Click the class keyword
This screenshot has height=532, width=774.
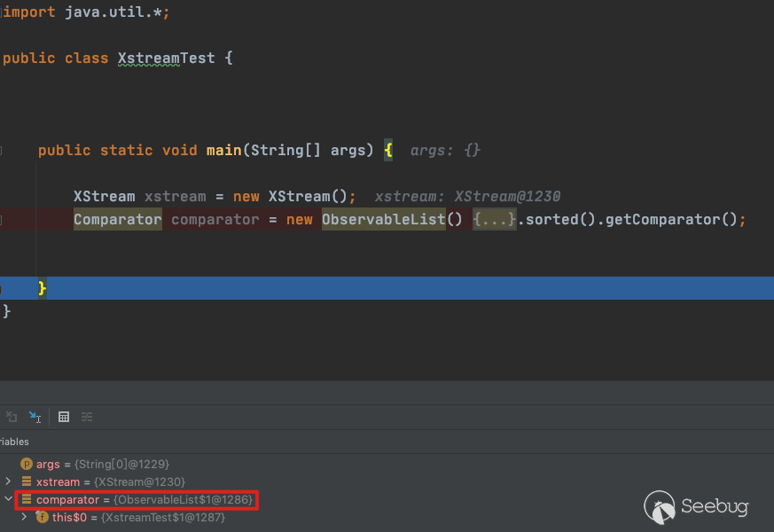pyautogui.click(x=86, y=58)
